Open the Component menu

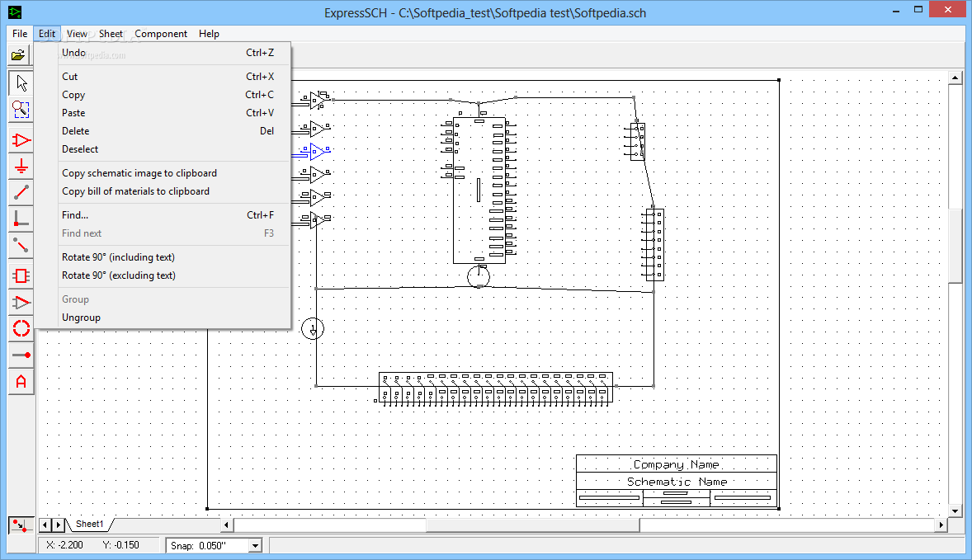tap(161, 34)
